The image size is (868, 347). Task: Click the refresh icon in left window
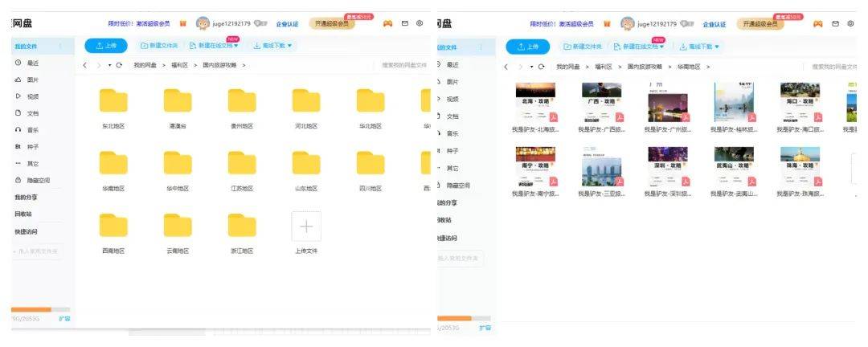pos(119,65)
